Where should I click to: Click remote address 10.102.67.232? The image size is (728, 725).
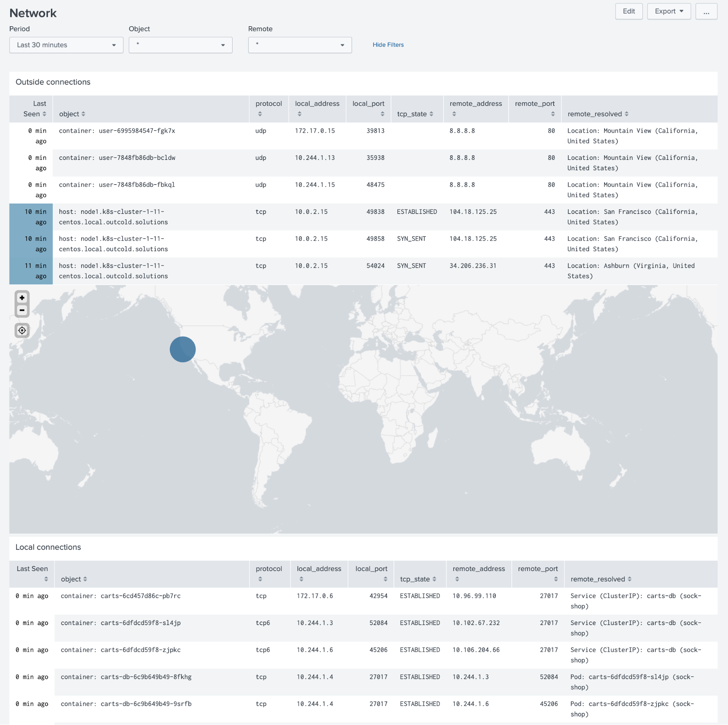tap(476, 623)
